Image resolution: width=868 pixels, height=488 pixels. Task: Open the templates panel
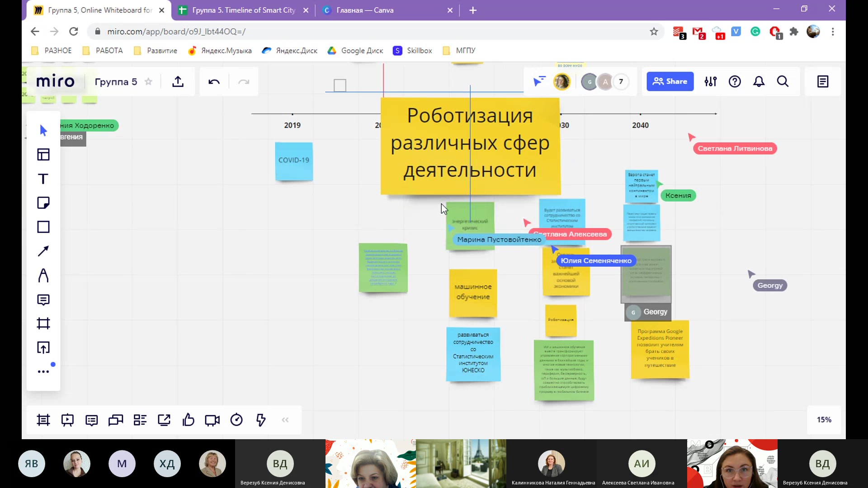pos(43,154)
